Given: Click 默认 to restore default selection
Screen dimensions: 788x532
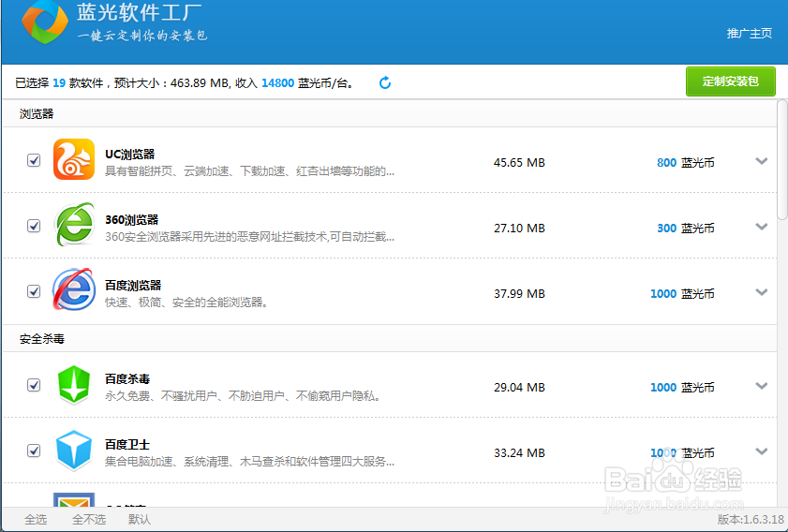Looking at the screenshot, I should click(140, 520).
